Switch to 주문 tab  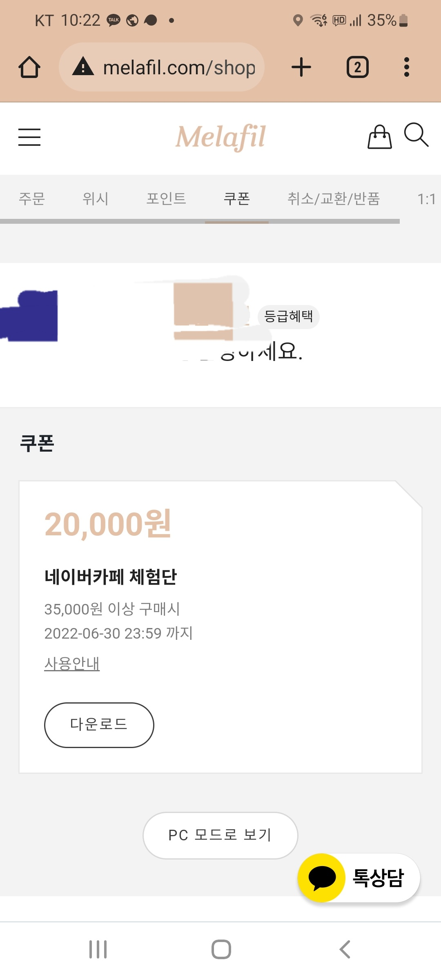(32, 199)
